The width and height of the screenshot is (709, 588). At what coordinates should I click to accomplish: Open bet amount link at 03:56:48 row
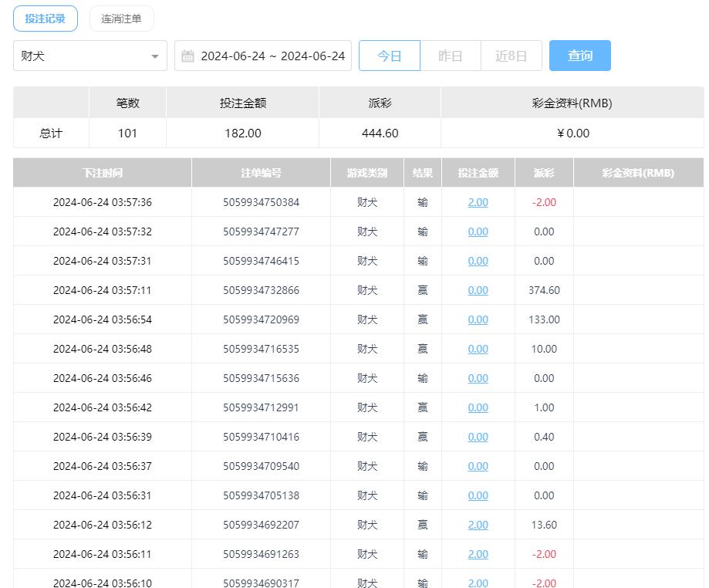point(478,349)
